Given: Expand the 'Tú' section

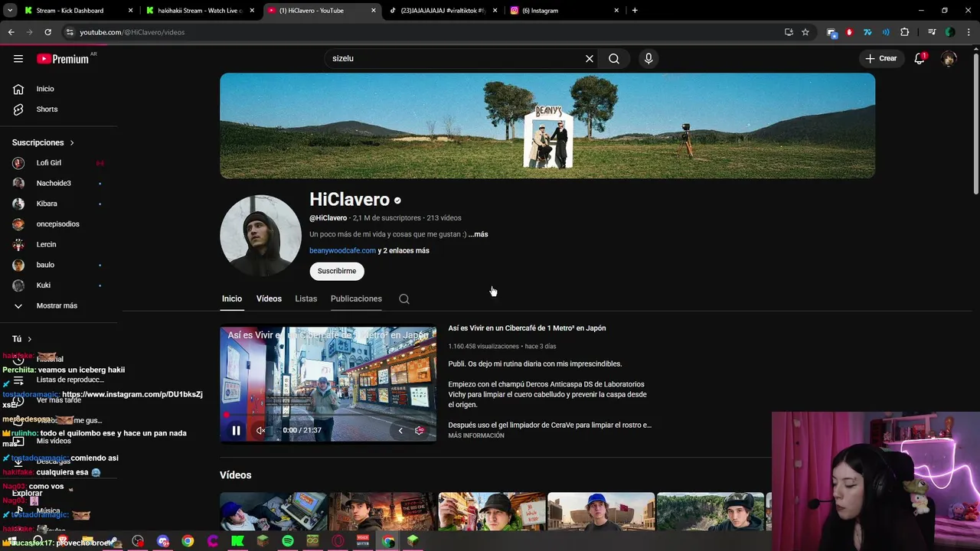Looking at the screenshot, I should (x=21, y=339).
